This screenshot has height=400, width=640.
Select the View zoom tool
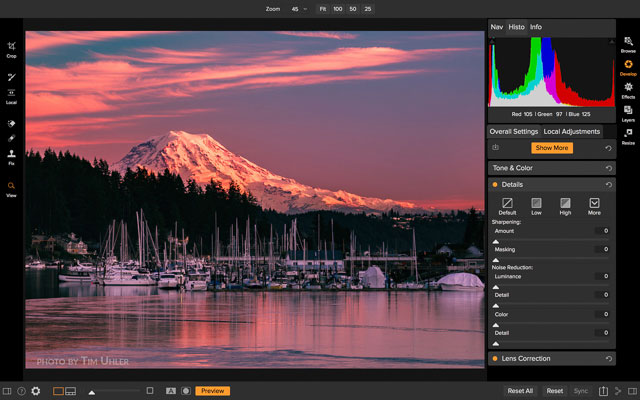pos(11,187)
